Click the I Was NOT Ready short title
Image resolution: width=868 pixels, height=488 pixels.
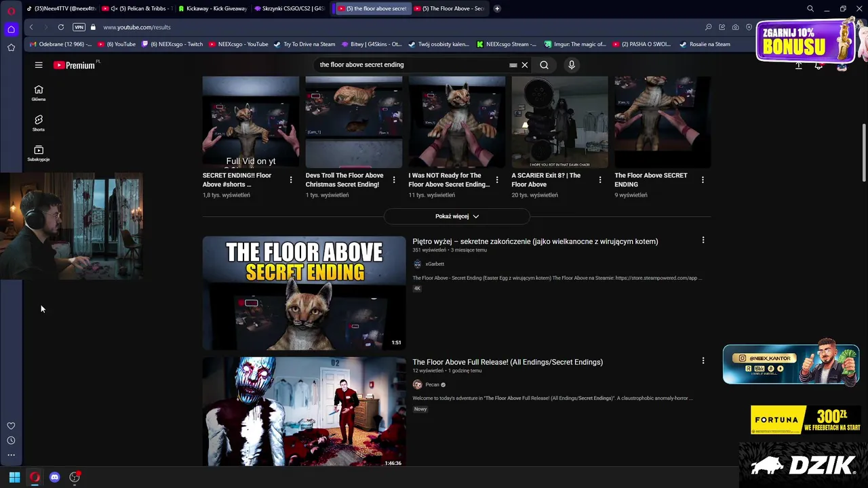pos(449,180)
